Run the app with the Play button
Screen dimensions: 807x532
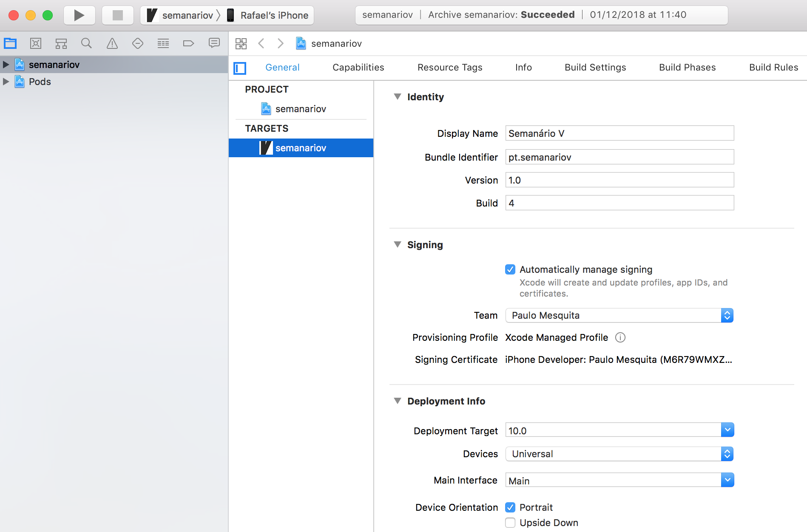coord(80,15)
